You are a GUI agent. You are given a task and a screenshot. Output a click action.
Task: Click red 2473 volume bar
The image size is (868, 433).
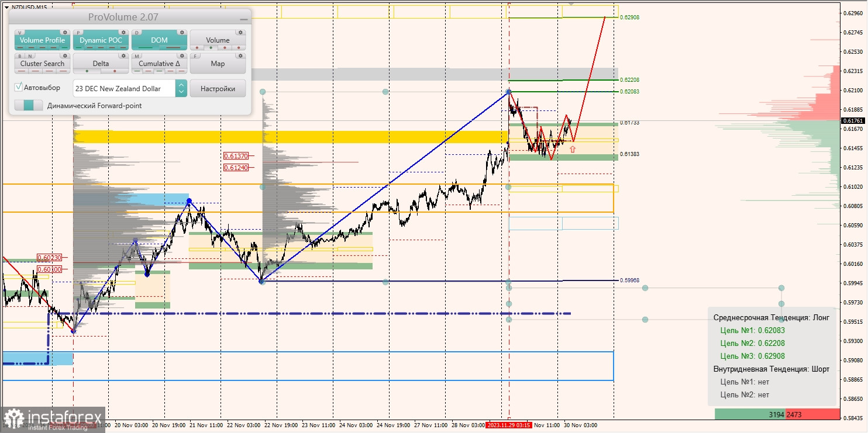pos(813,414)
